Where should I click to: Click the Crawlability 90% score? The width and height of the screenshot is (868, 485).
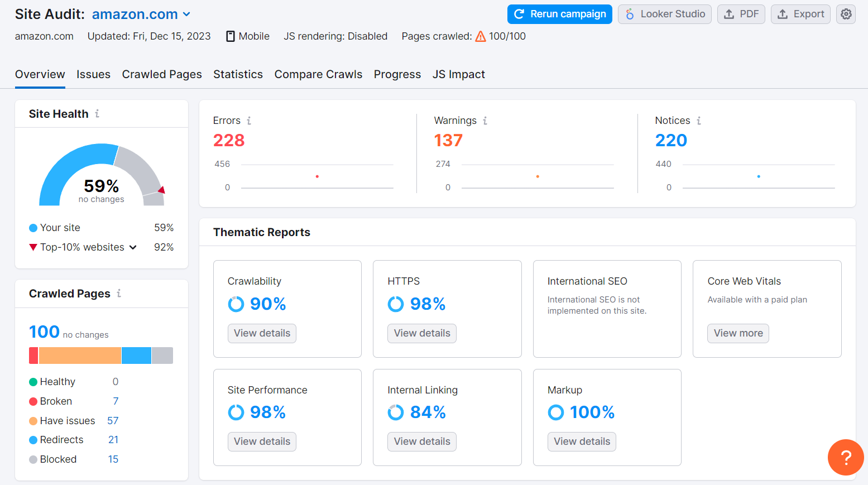coord(268,304)
